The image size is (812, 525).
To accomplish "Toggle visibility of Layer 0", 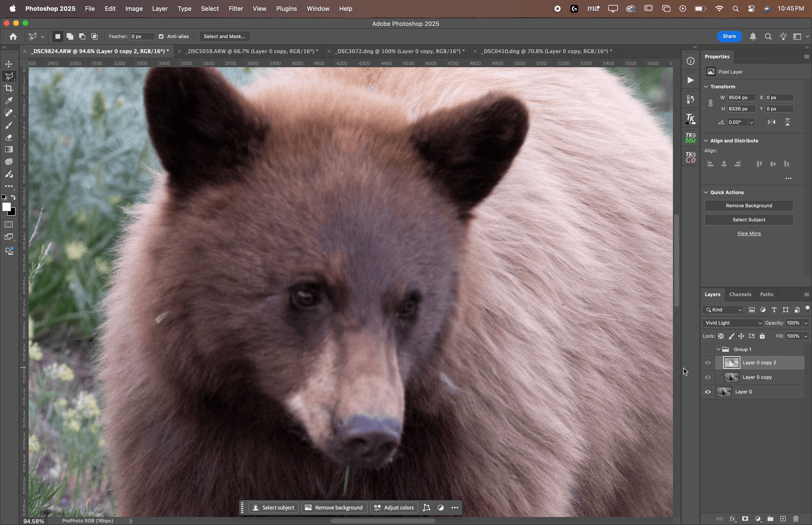I will (708, 392).
